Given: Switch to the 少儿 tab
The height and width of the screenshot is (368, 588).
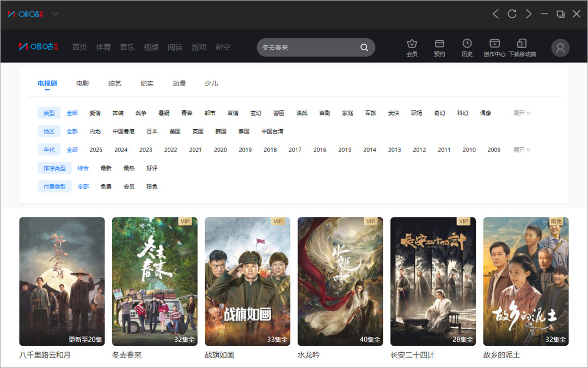Looking at the screenshot, I should pyautogui.click(x=211, y=83).
